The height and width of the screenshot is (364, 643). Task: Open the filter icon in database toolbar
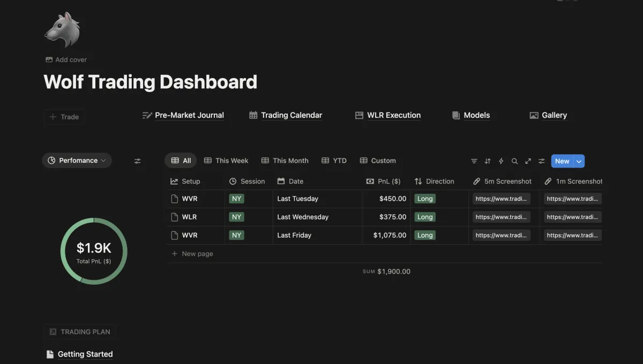point(474,161)
